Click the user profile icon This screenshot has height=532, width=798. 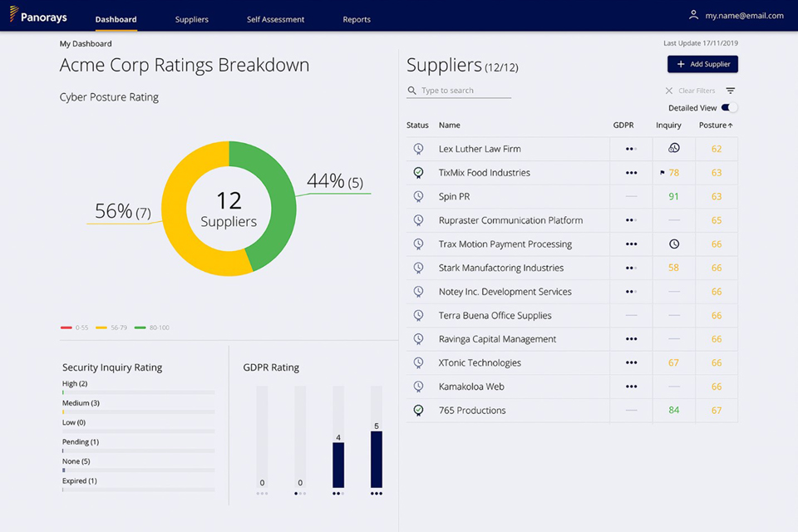pyautogui.click(x=693, y=15)
